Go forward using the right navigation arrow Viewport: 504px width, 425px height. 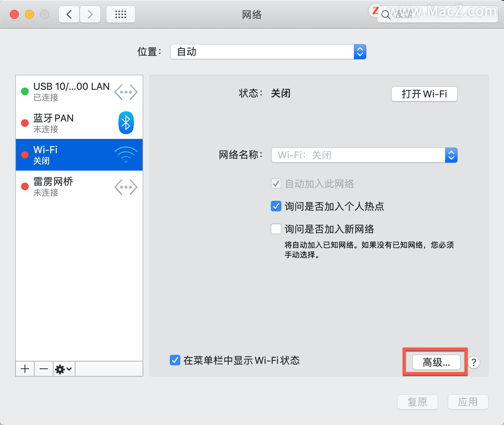[90, 14]
